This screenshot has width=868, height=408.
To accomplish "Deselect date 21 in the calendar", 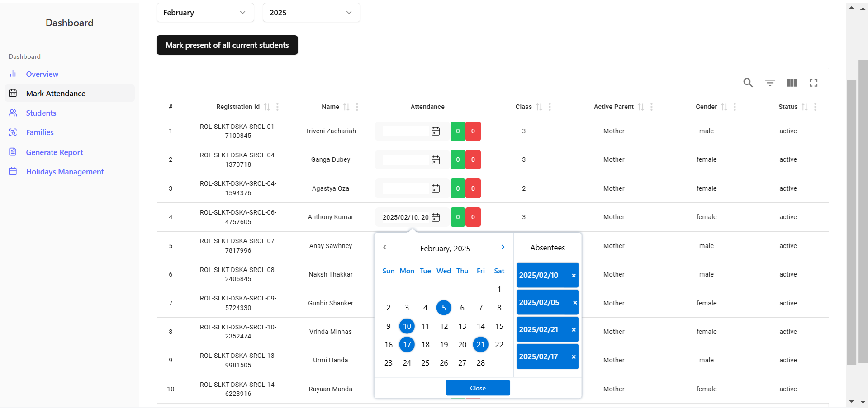I will tap(480, 345).
